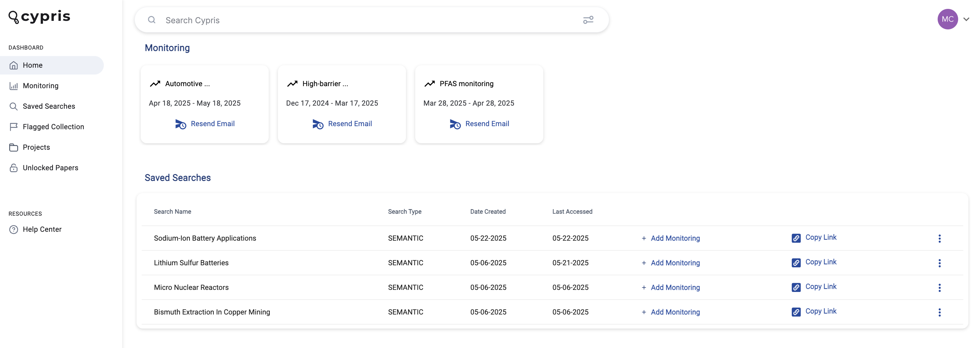Click Resend Email icon on Automotive card
This screenshot has width=980, height=348.
[181, 124]
